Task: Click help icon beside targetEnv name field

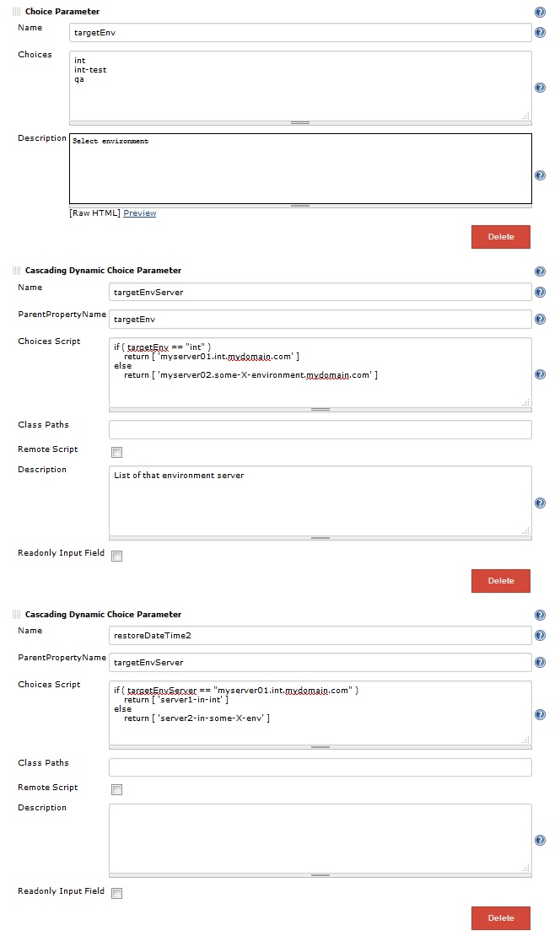Action: coord(540,32)
